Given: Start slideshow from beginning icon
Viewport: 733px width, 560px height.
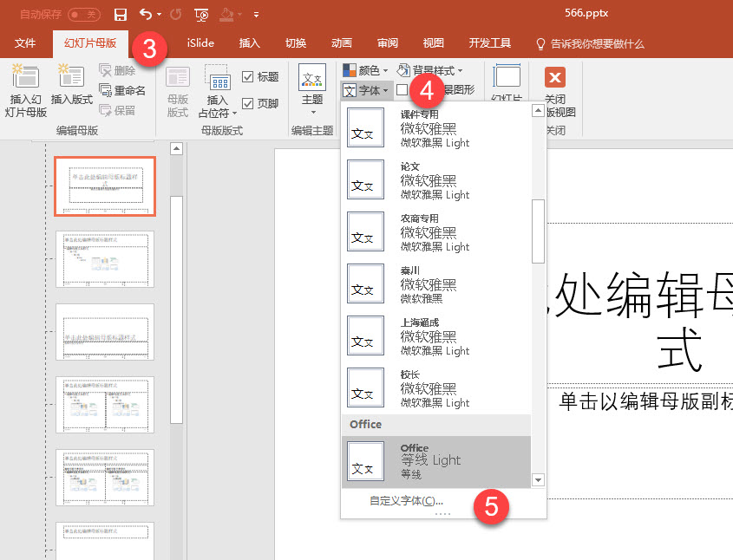Looking at the screenshot, I should point(201,15).
